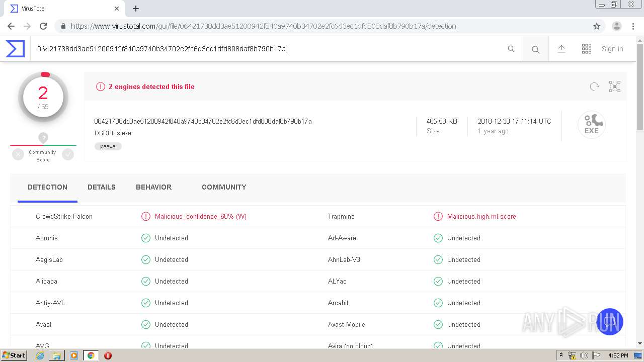Image resolution: width=644 pixels, height=362 pixels.
Task: Click the 465.53 KB size value
Action: 442,121
